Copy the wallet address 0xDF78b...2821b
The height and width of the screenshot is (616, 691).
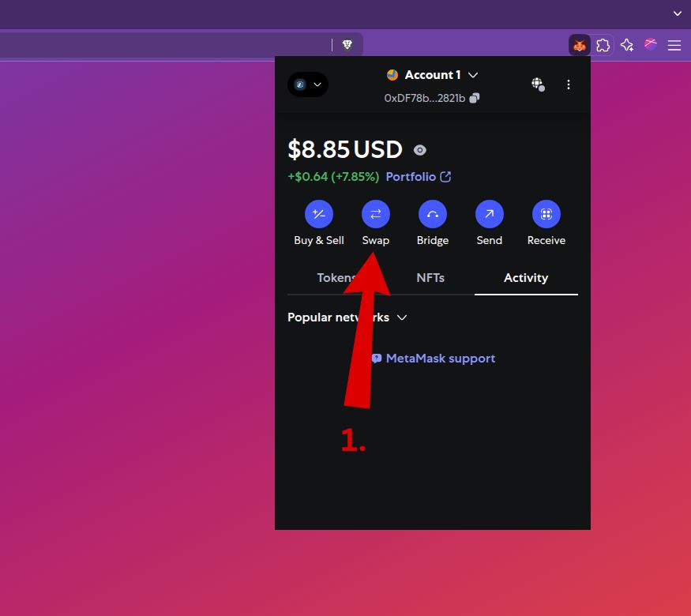click(x=475, y=98)
